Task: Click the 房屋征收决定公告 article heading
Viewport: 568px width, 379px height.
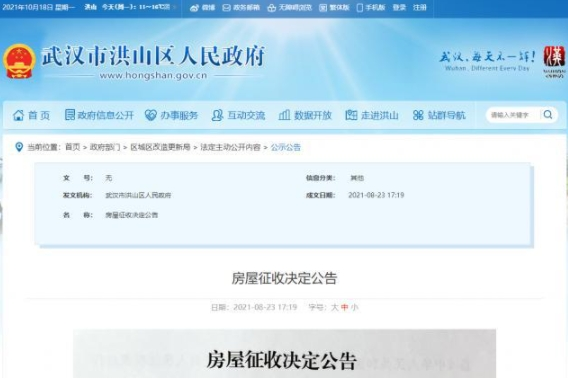Action: tap(284, 278)
